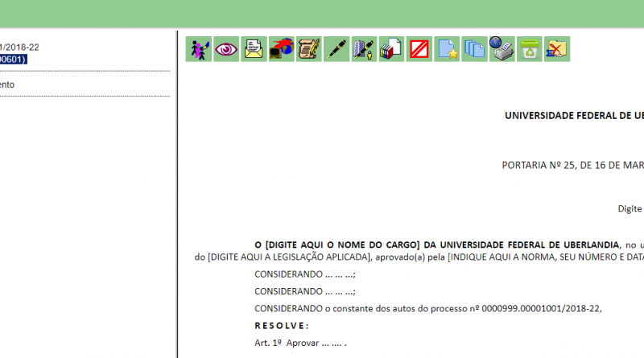Click the computer with globe icon
Screen dimensions: 644x358
point(281,49)
